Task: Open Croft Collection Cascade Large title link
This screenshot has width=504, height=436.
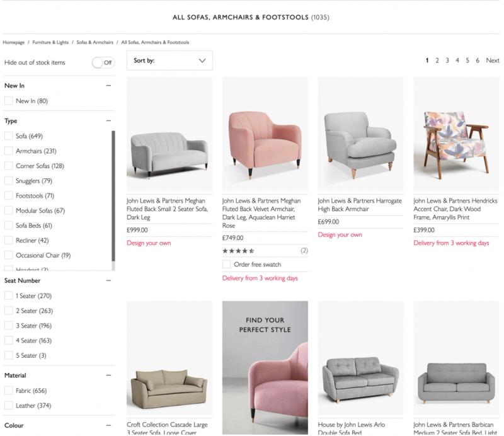Action: (x=167, y=428)
